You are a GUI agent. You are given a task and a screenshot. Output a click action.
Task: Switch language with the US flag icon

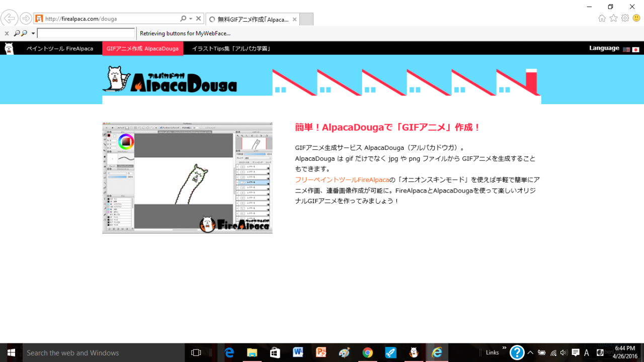pyautogui.click(x=626, y=49)
